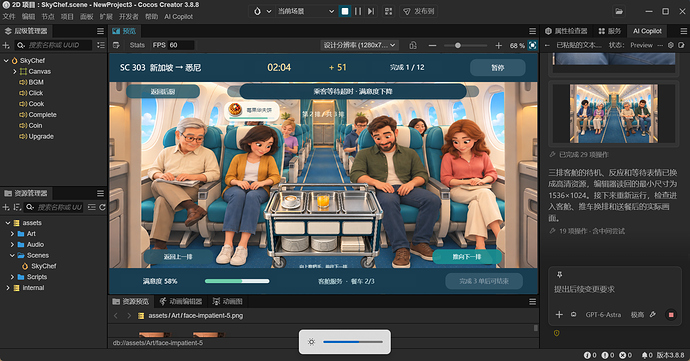Expand the 当前场景 preview dropdown
This screenshot has width=690, height=361.
click(306, 11)
